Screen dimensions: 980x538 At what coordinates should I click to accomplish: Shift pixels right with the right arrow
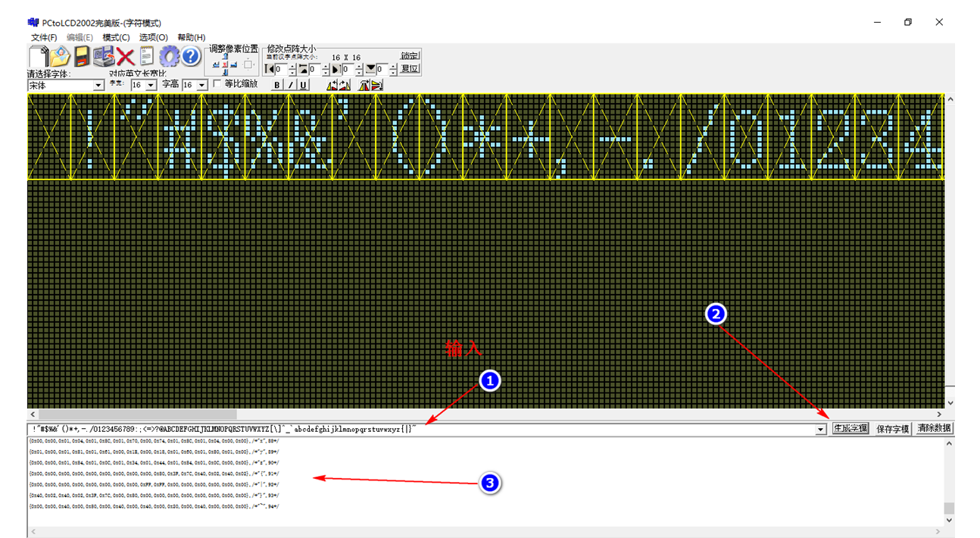[234, 64]
